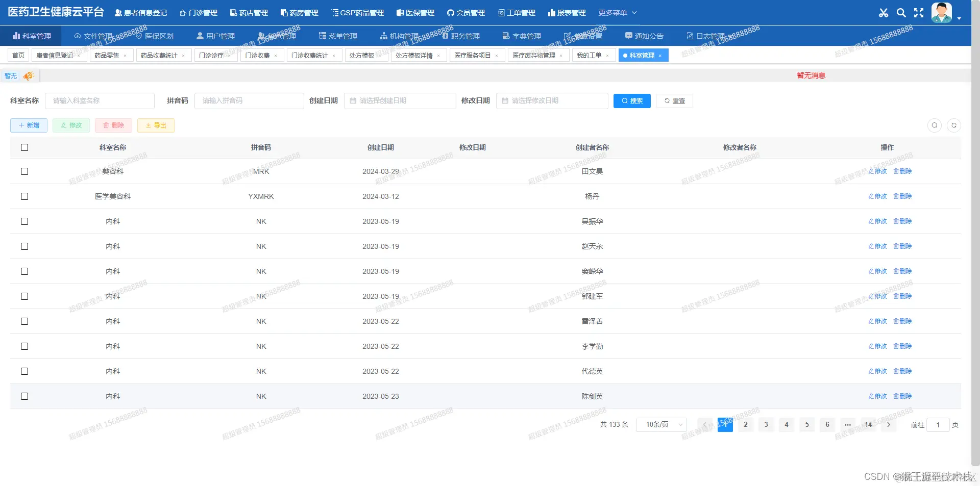Open the 10条/页 page size dropdown
Viewport: 980px width, 486px height.
[x=661, y=425]
